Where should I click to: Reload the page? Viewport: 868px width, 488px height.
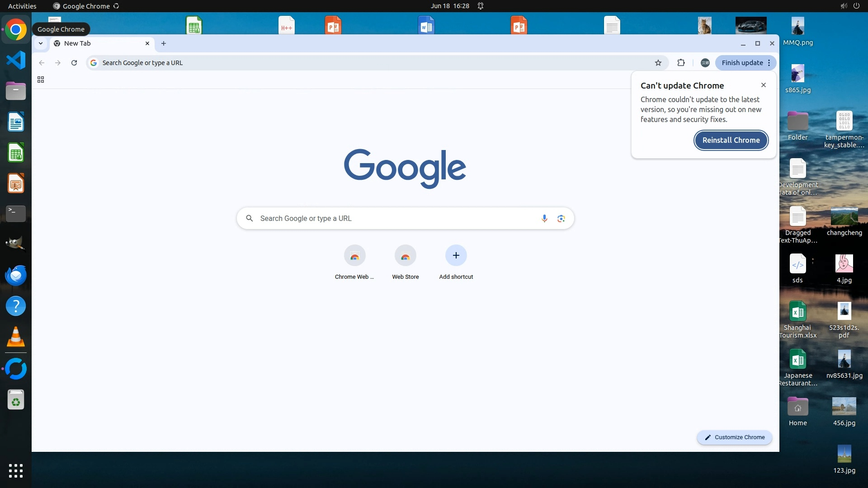(x=74, y=63)
